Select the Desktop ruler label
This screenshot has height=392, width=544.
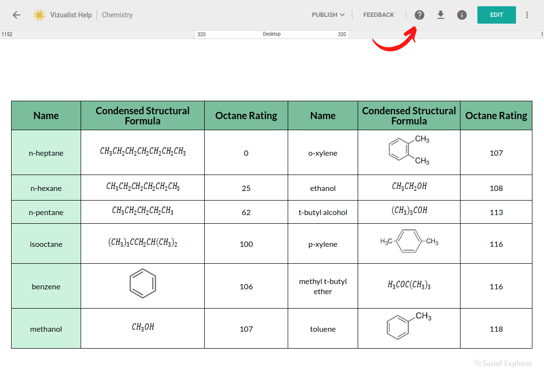(x=272, y=34)
